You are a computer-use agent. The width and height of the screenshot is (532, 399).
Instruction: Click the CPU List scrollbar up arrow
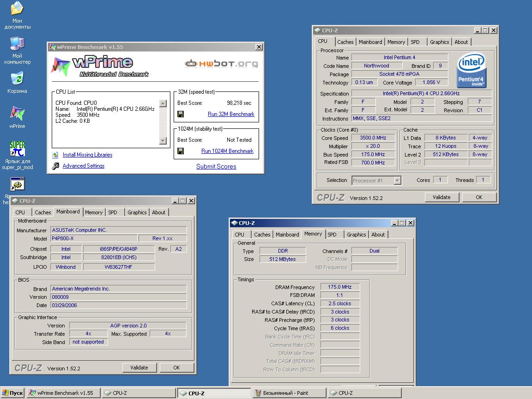click(x=163, y=103)
